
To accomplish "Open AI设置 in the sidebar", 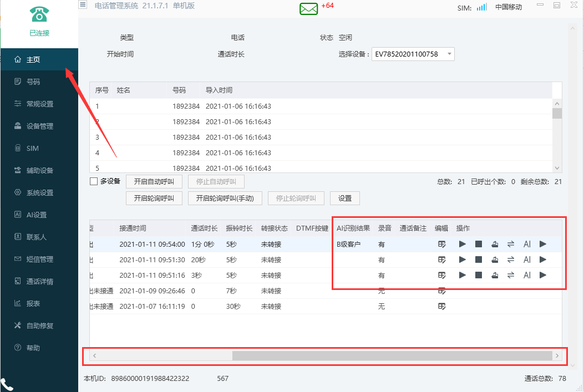I will 39,215.
